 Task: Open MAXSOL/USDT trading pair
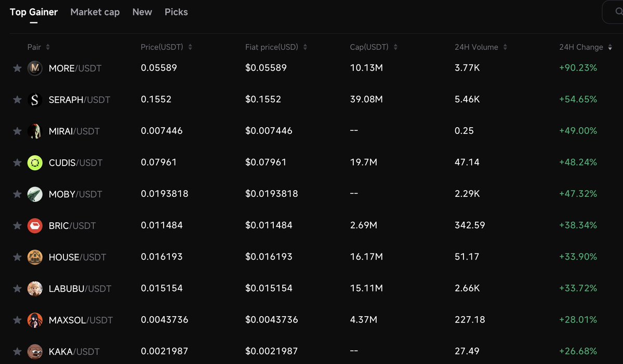point(81,320)
